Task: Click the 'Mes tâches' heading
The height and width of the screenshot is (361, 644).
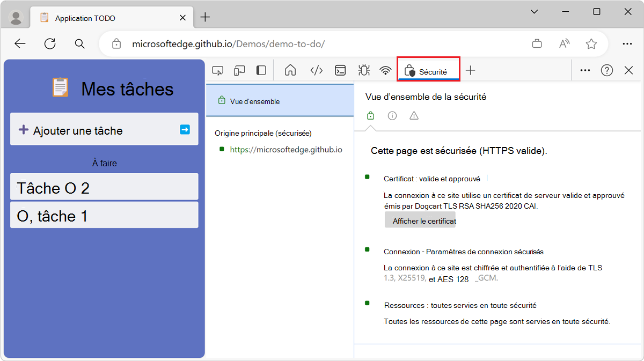Action: pos(127,89)
